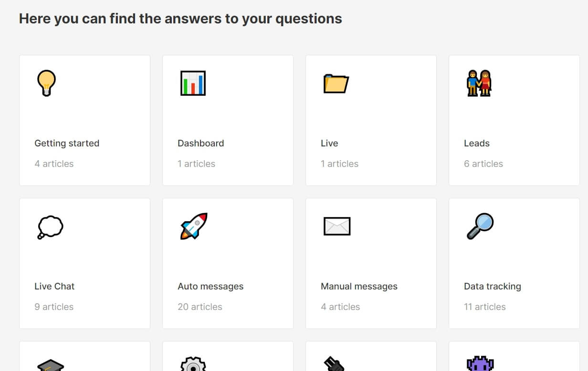The width and height of the screenshot is (588, 371).
Task: Click the rocket icon
Action: click(193, 226)
